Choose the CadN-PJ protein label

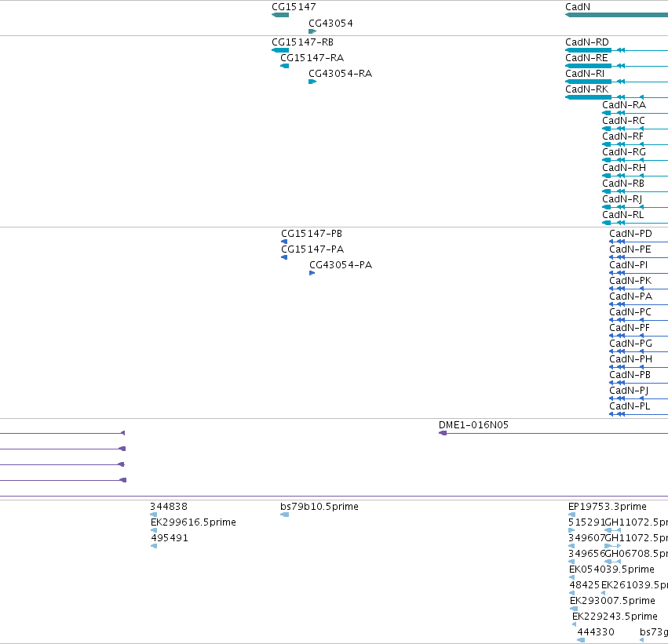point(629,391)
